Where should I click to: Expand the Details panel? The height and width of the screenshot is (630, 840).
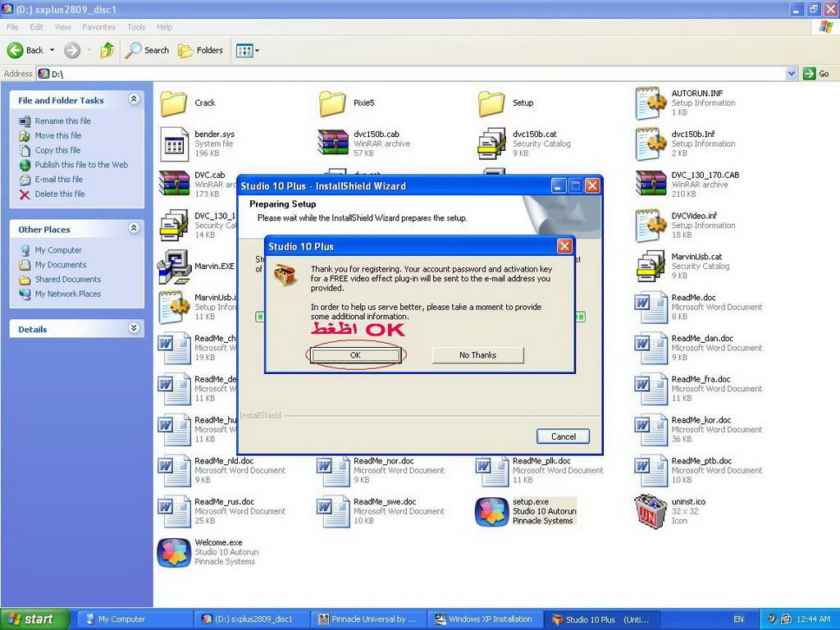pyautogui.click(x=134, y=328)
